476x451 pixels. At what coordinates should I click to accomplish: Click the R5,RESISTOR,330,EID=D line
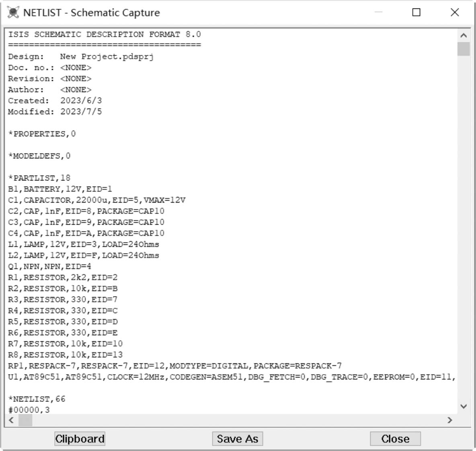[x=63, y=322]
